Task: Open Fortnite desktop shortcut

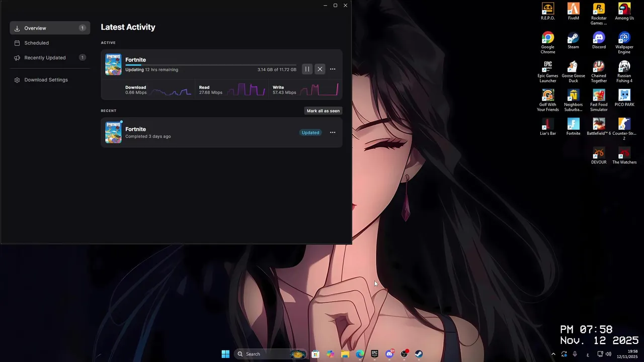Action: (574, 127)
